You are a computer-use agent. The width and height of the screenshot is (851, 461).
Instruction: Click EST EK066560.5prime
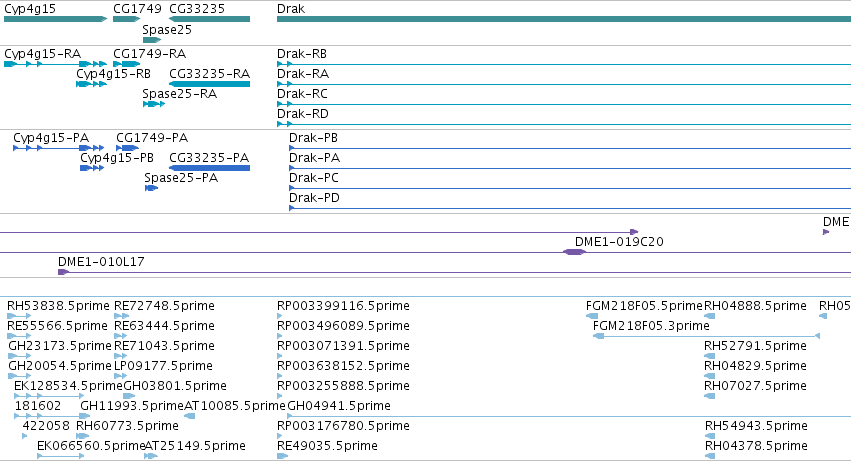[x=91, y=447]
